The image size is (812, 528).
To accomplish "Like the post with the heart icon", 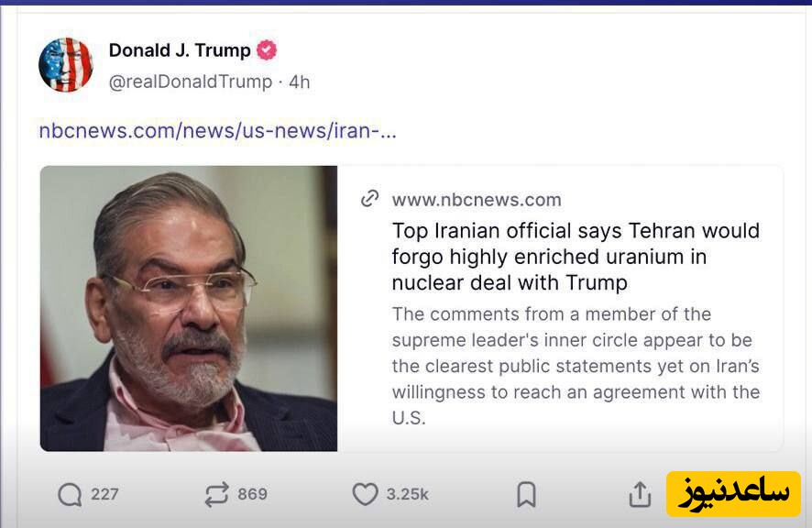I will [x=365, y=495].
